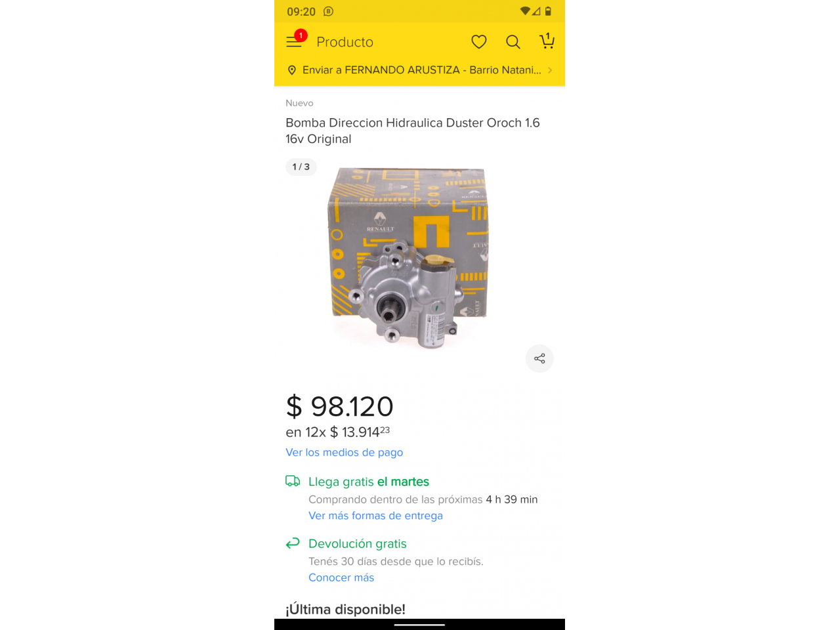Open the shopping cart icon
Viewport: 840px width, 630px height.
(547, 41)
